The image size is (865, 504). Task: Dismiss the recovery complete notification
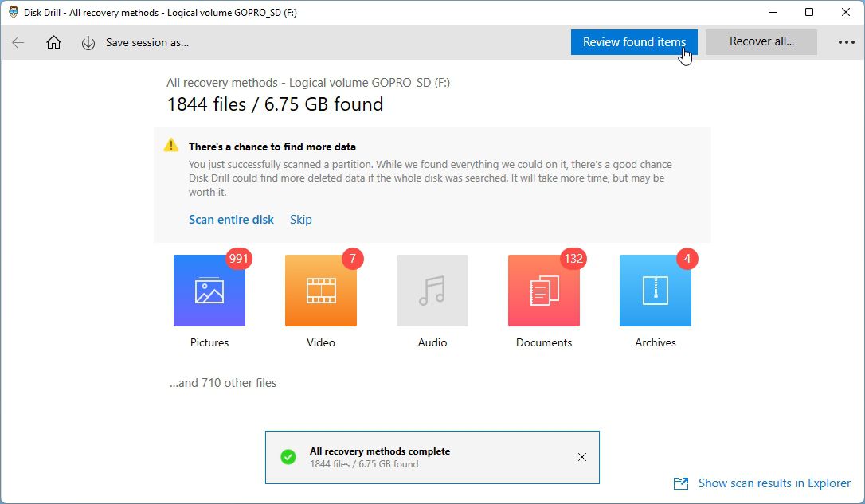click(582, 457)
